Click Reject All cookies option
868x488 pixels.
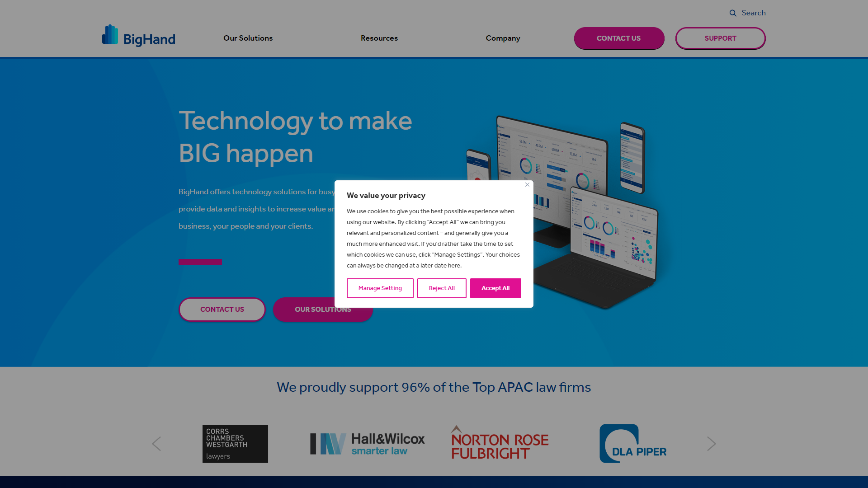point(442,288)
